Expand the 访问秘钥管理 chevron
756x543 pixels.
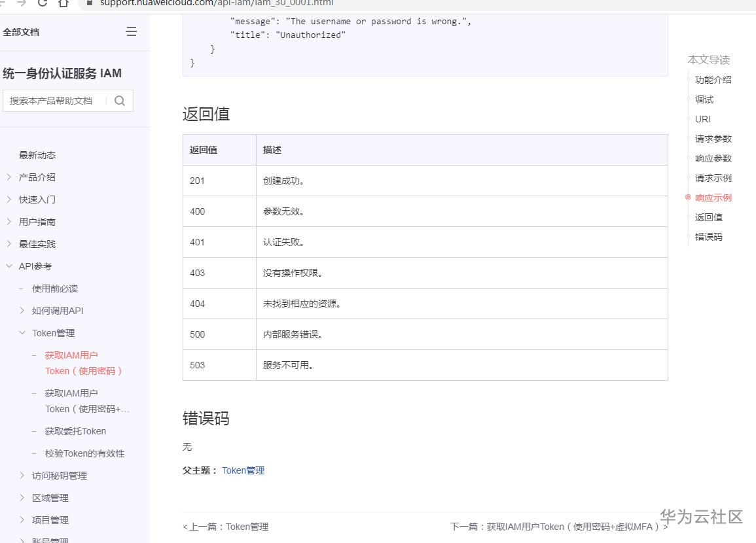point(22,475)
